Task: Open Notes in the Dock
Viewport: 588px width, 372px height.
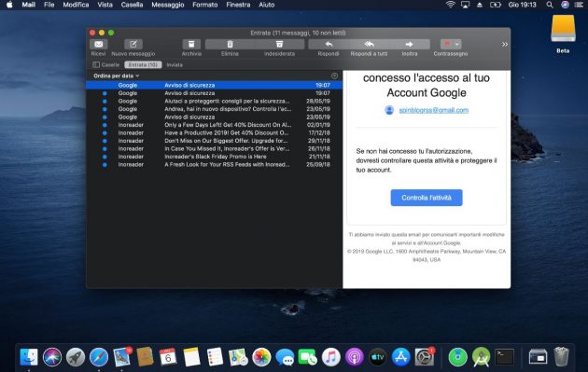Action: (191, 357)
